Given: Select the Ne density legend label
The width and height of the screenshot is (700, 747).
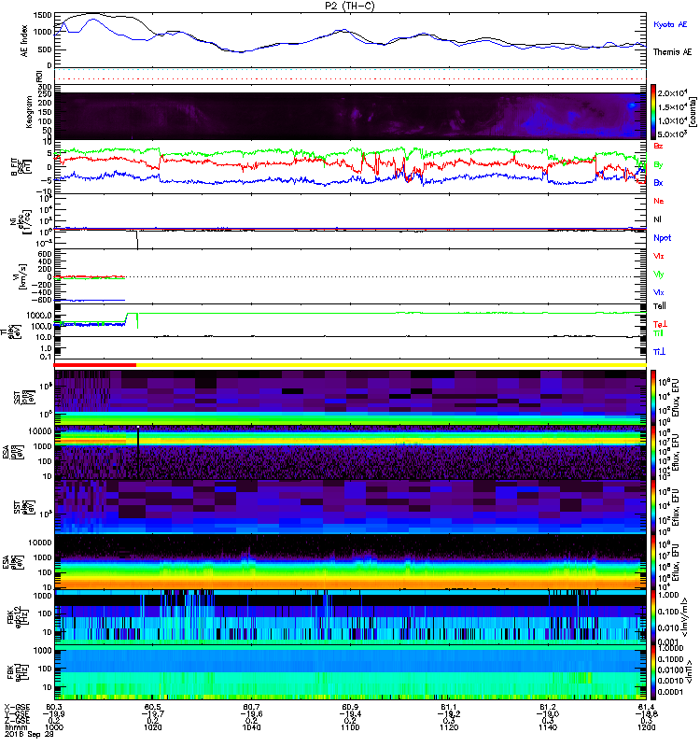Looking at the screenshot, I should coord(659,201).
